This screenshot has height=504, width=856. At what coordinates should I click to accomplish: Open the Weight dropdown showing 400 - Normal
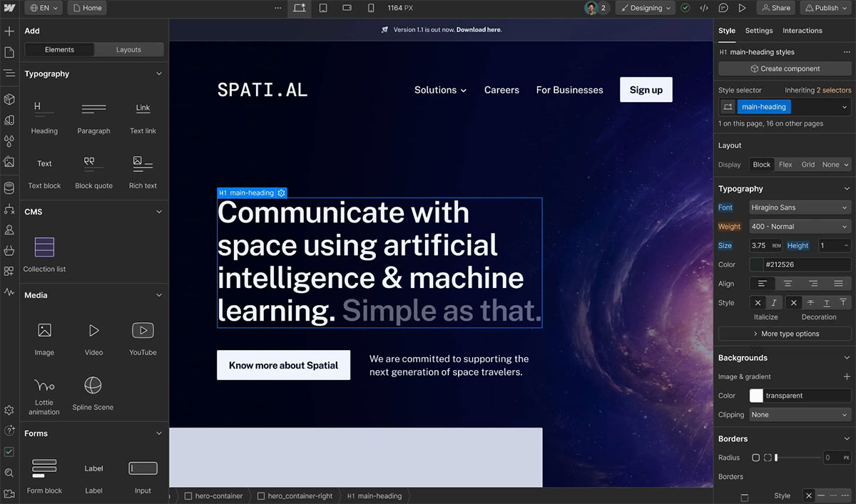[x=799, y=226]
